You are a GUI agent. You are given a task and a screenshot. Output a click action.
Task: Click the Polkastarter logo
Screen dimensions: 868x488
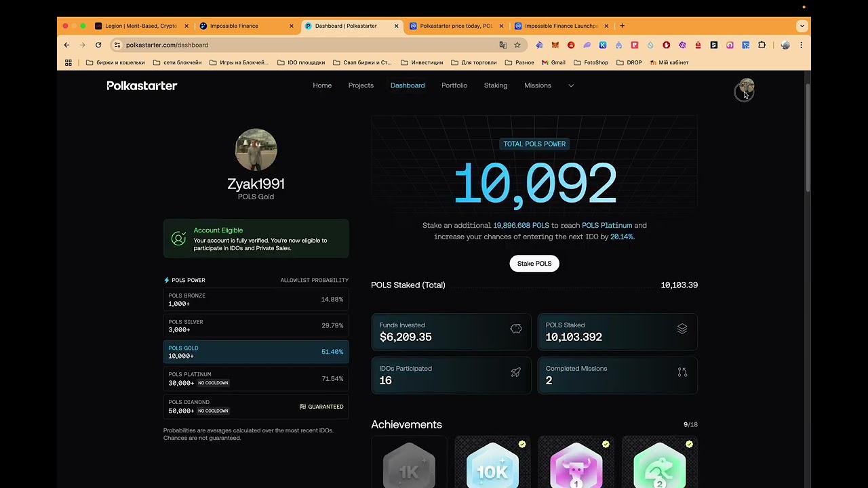coord(142,85)
